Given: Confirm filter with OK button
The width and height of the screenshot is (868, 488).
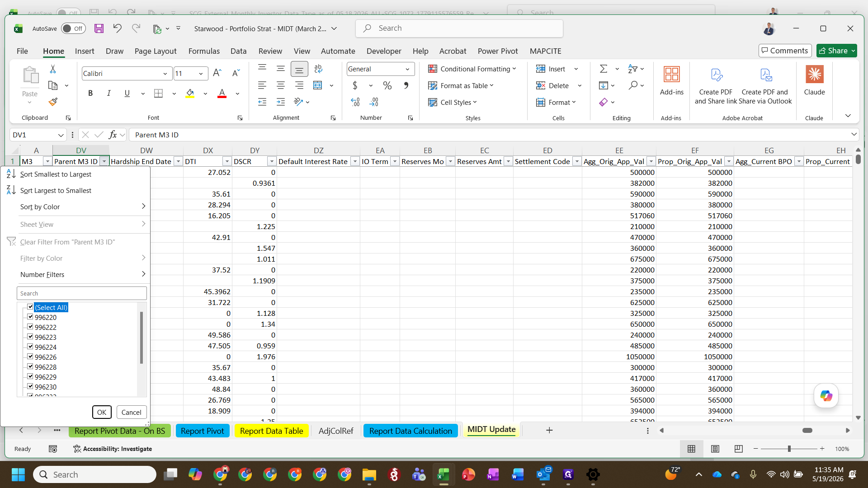Looking at the screenshot, I should coord(102,412).
